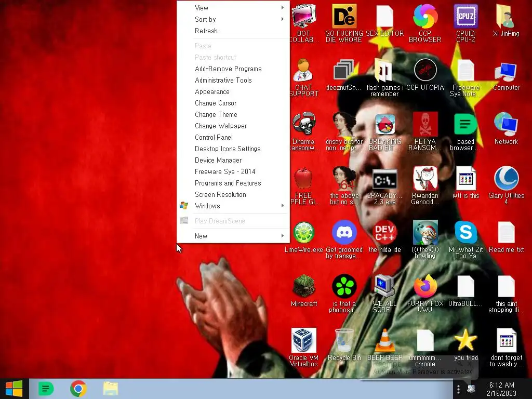
Task: Select Refresh in the context menu
Action: [x=233, y=31]
